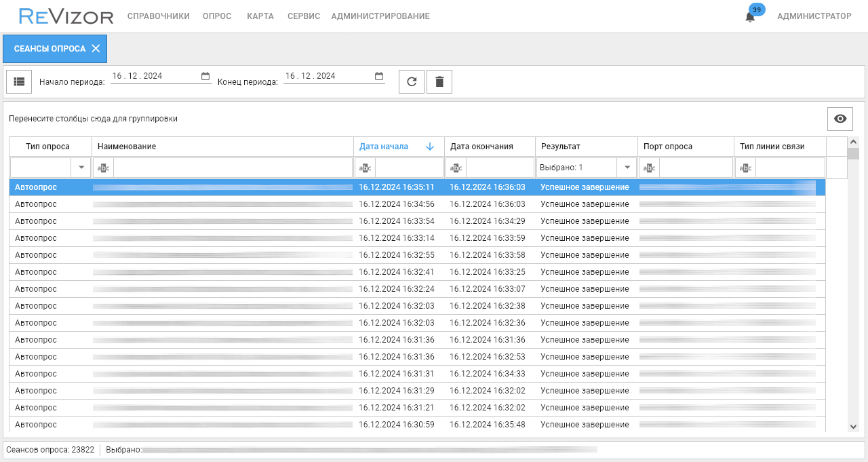Select the start time cell 16.12.2024 16:31:31
Screen dimensions: 868x462
click(397, 374)
